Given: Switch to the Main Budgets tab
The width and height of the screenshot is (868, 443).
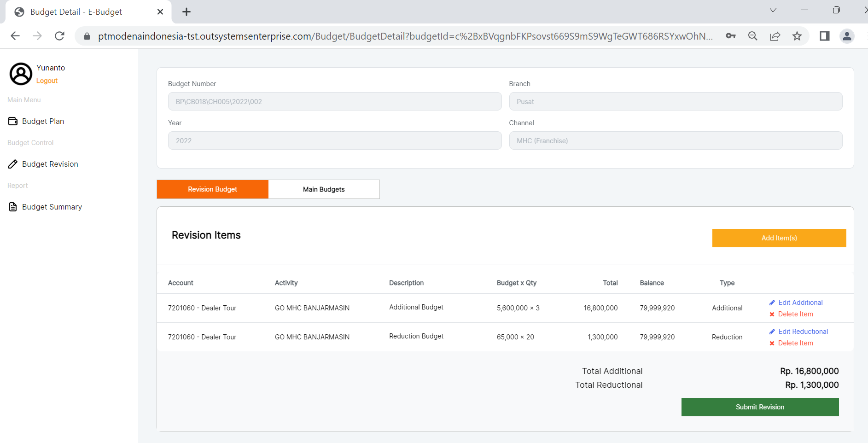Looking at the screenshot, I should pos(324,189).
